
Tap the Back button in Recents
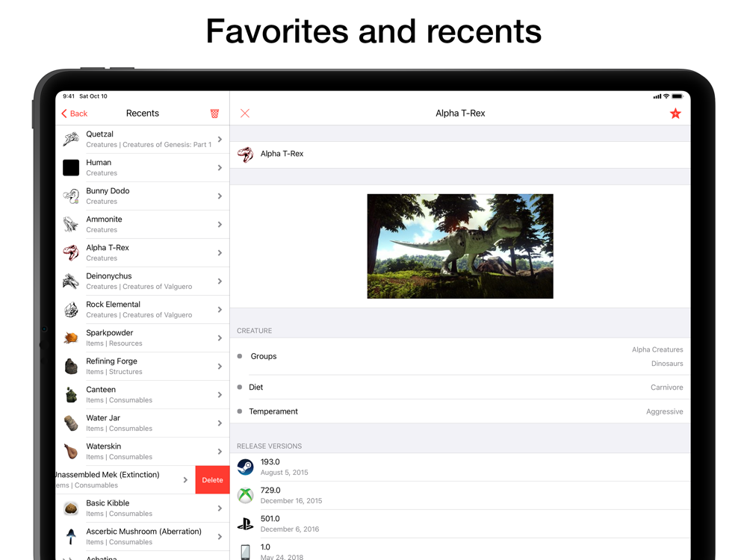(x=74, y=113)
